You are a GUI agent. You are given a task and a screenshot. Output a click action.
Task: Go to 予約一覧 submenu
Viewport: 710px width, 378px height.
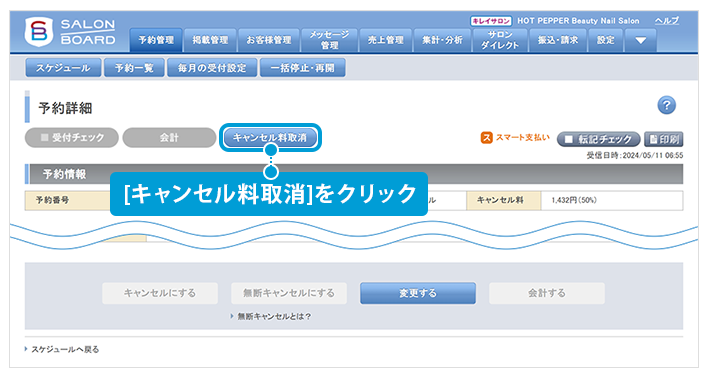coord(134,68)
